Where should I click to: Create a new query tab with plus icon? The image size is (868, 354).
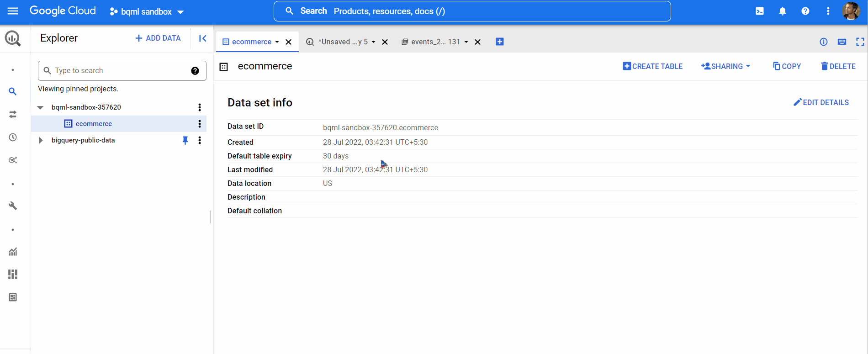coord(500,42)
